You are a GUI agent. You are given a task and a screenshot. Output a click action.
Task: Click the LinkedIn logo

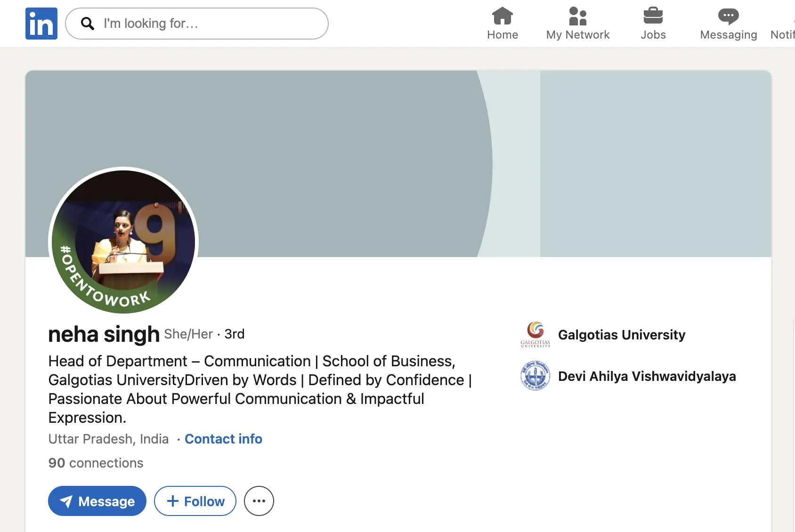pos(41,24)
